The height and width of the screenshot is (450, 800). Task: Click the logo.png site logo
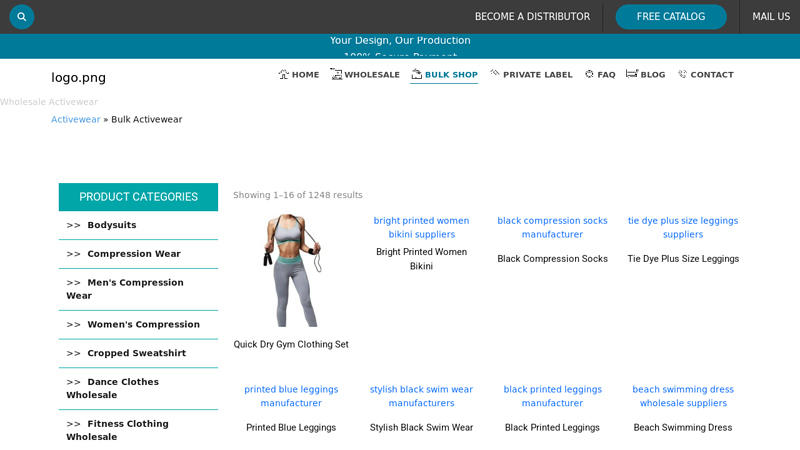(79, 78)
